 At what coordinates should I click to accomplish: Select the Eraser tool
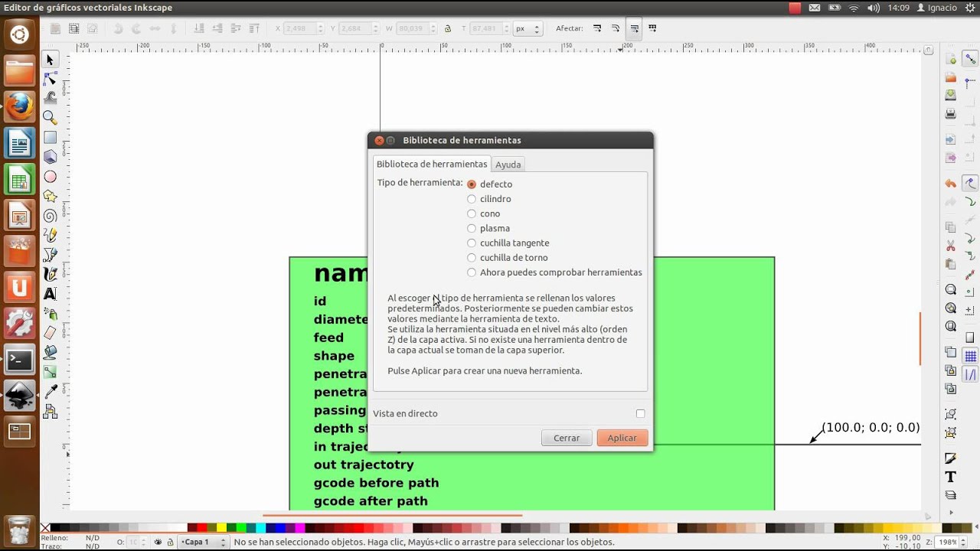(x=51, y=333)
